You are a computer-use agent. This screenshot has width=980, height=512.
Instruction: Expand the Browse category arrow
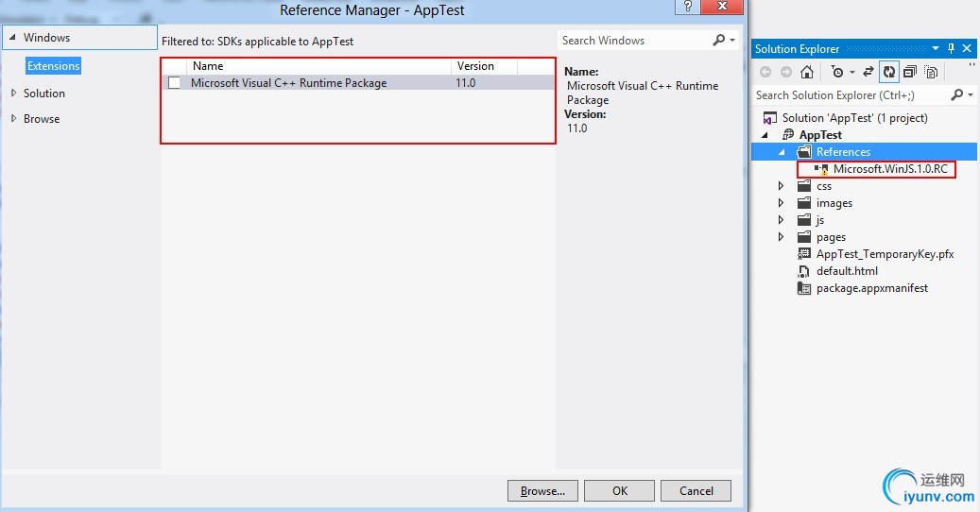[x=13, y=118]
